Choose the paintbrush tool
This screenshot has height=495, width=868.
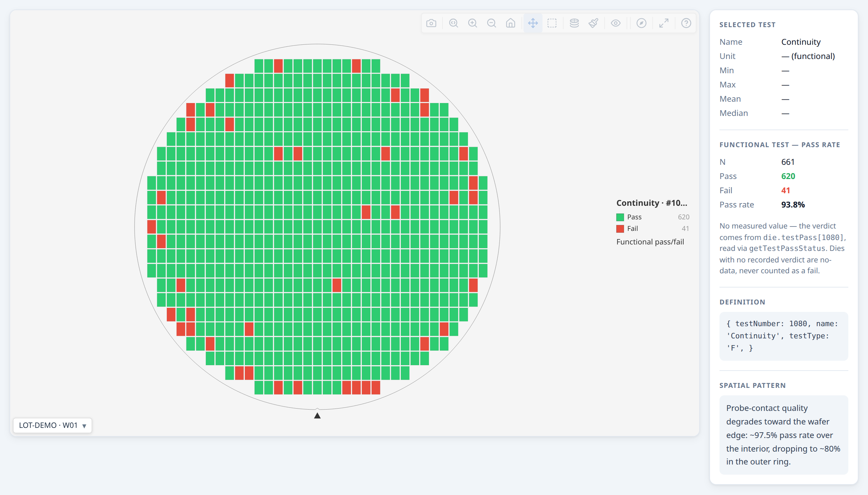[x=593, y=23]
